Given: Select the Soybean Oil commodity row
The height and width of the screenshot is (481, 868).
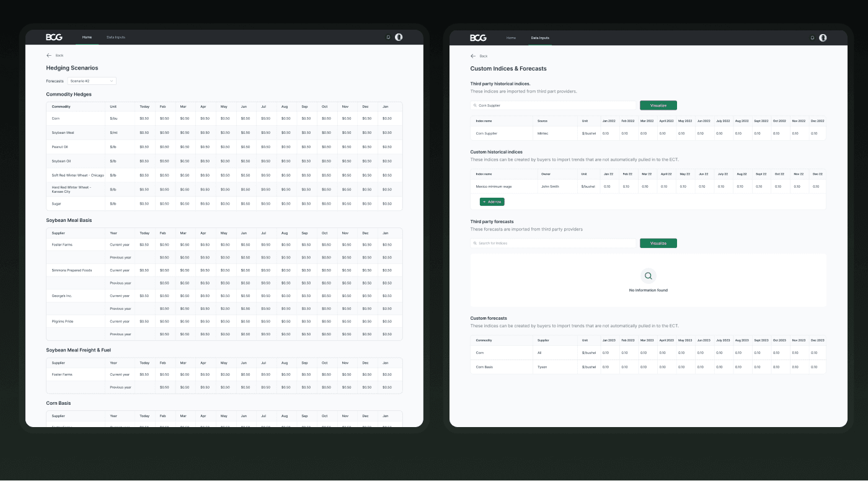Looking at the screenshot, I should (224, 161).
